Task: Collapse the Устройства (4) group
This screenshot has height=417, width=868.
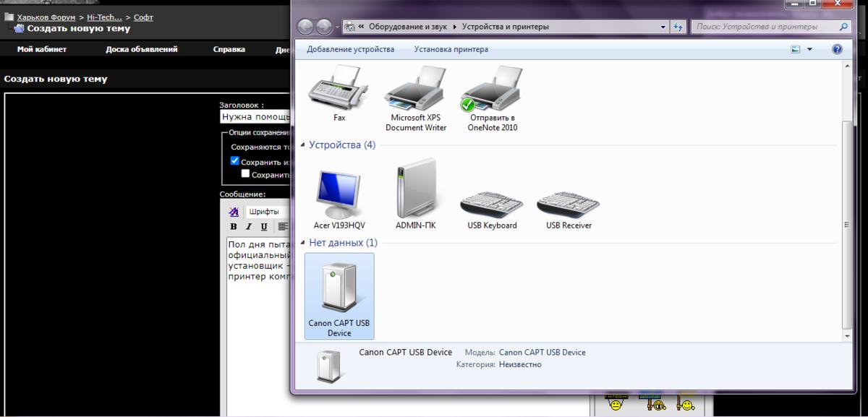Action: [x=302, y=145]
